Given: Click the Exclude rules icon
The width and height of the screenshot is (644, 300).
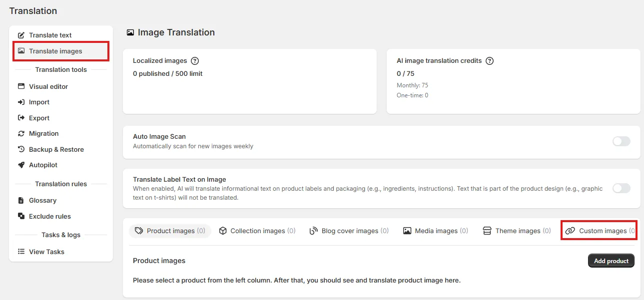Looking at the screenshot, I should (21, 216).
